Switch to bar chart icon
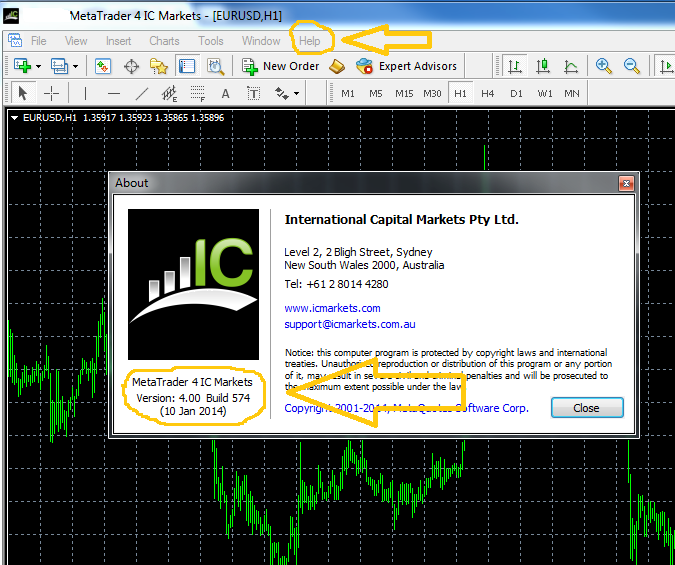 (515, 66)
